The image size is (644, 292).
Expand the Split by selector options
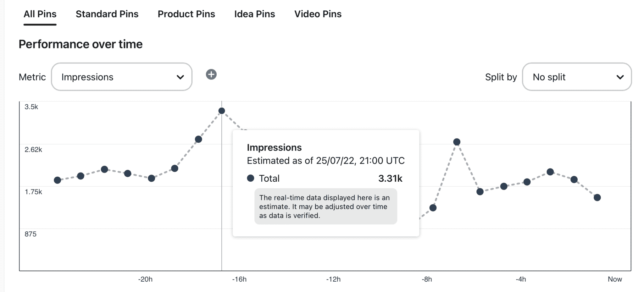coord(577,77)
